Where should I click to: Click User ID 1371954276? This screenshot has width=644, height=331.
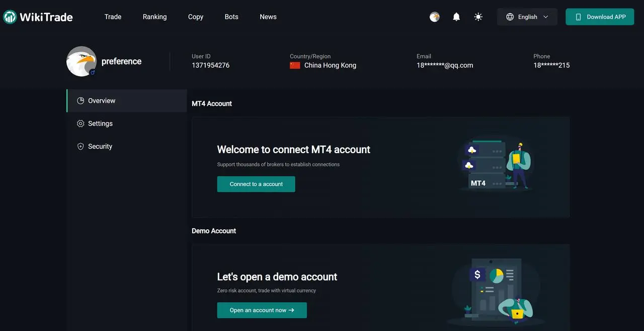pyautogui.click(x=210, y=65)
